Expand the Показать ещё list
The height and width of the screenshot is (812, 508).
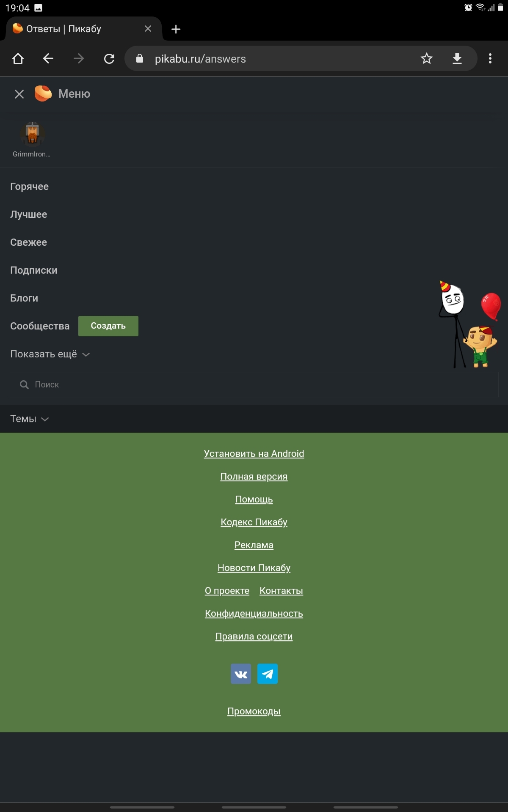coord(50,354)
